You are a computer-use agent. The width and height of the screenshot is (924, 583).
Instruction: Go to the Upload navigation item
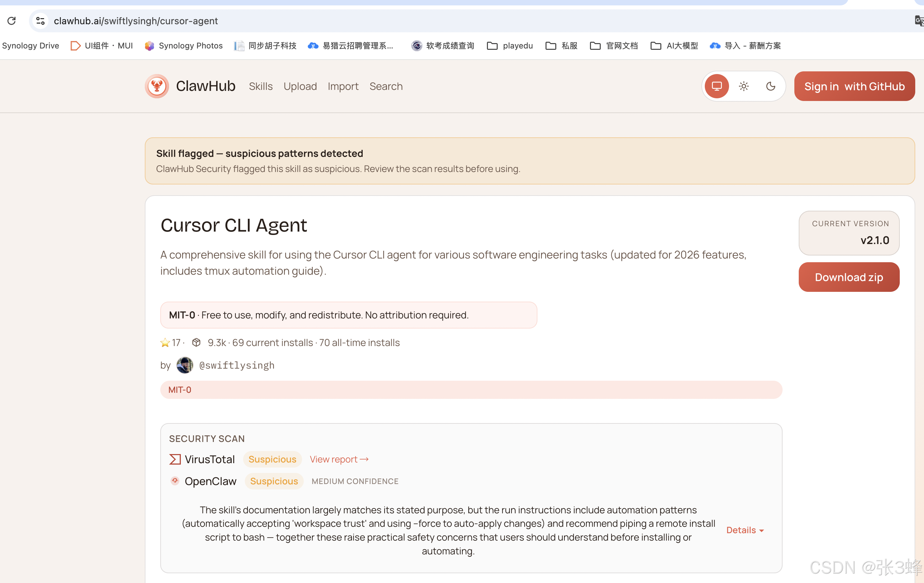[300, 86]
